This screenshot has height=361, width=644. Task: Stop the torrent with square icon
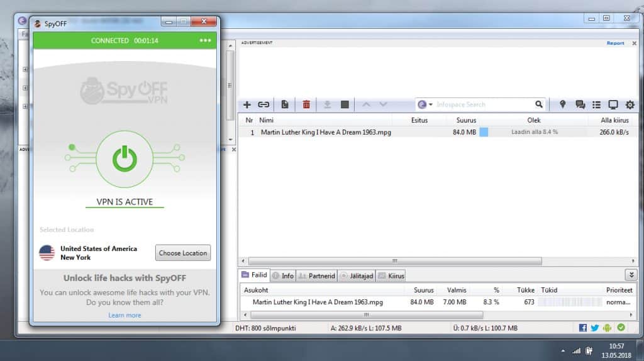345,105
